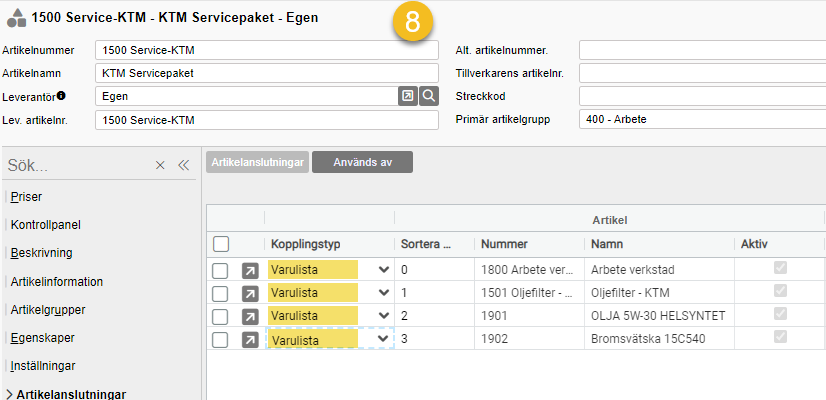
Task: Select the row checkbox for OLJA 5W-30 HELSYNTET
Action: click(x=220, y=317)
